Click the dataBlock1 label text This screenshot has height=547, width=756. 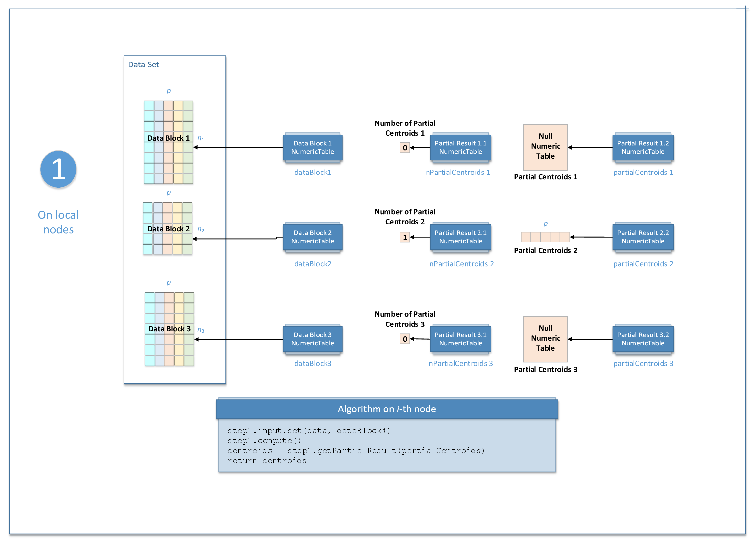coord(313,172)
